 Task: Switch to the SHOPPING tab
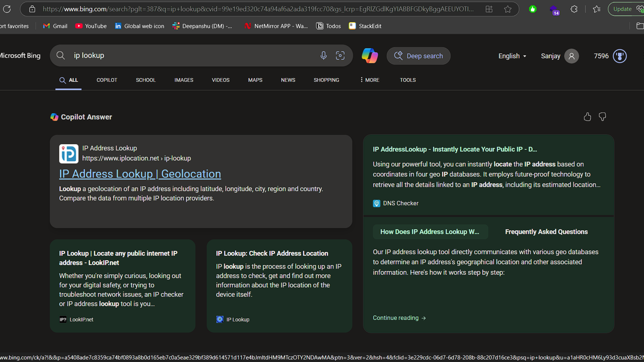click(x=326, y=80)
